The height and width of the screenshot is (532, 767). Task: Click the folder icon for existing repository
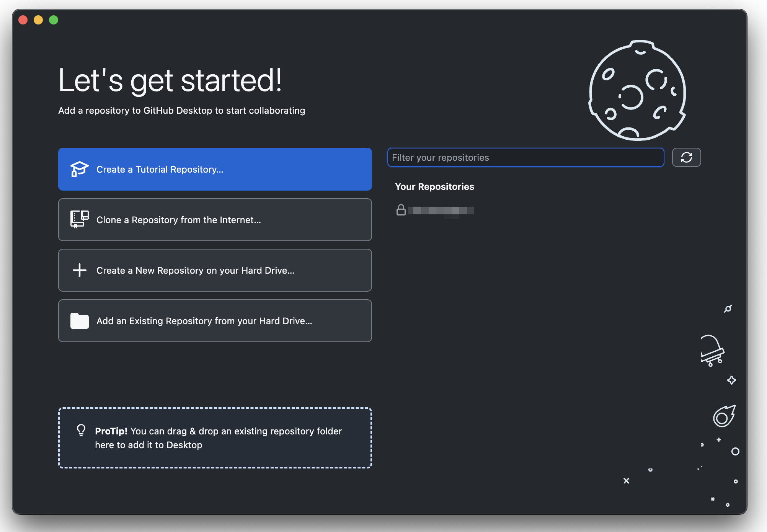(x=79, y=321)
